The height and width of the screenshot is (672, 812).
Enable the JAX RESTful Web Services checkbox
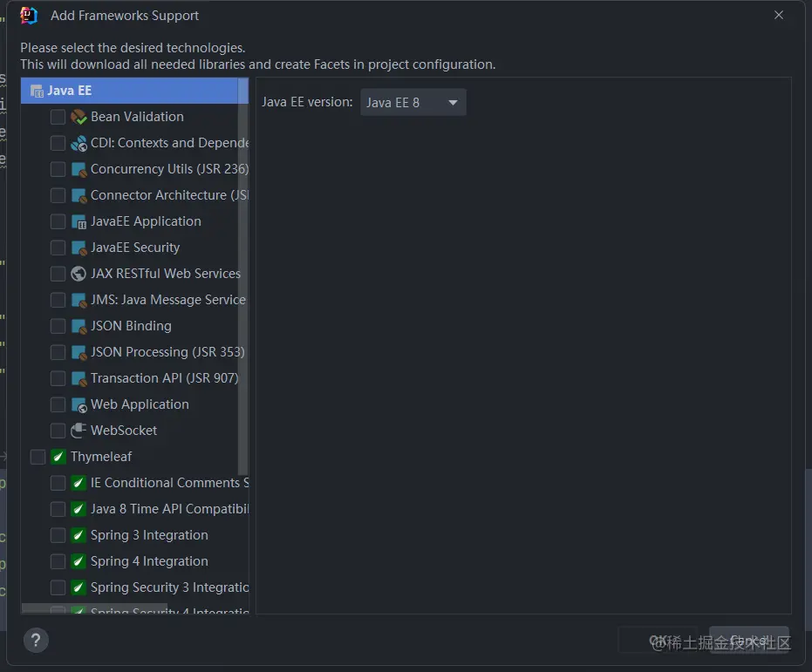pos(58,274)
